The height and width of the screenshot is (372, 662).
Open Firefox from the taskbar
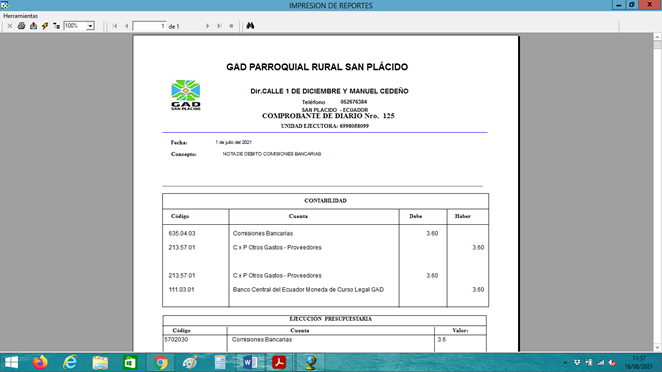(40, 362)
